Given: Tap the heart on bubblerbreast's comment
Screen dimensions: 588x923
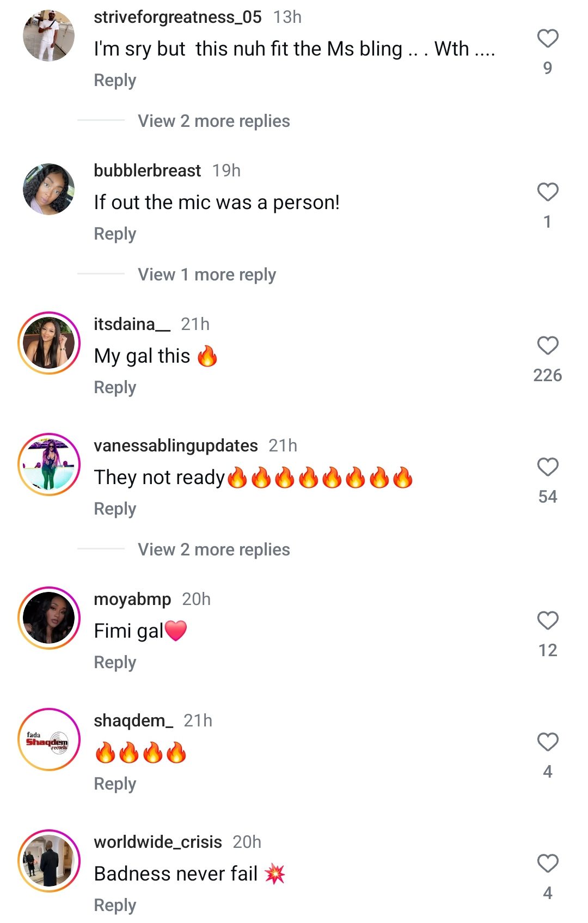Looking at the screenshot, I should [x=548, y=192].
